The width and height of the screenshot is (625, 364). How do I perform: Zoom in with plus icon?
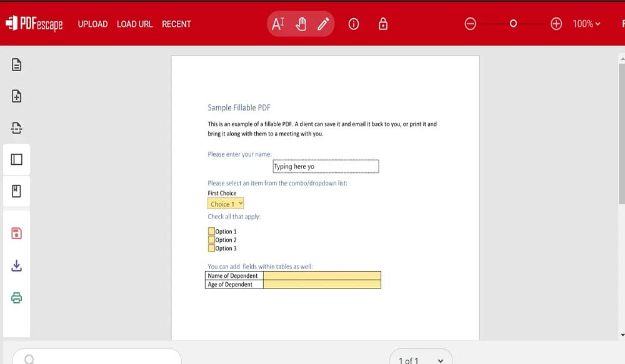556,24
